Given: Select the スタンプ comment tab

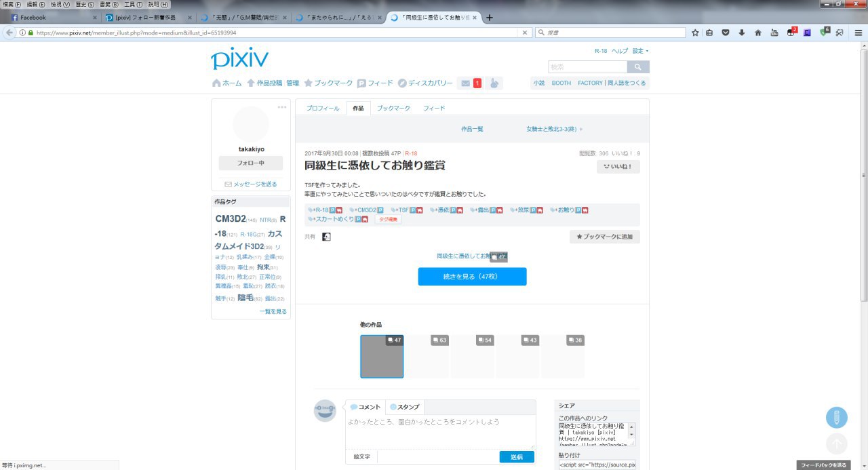Looking at the screenshot, I should [405, 407].
